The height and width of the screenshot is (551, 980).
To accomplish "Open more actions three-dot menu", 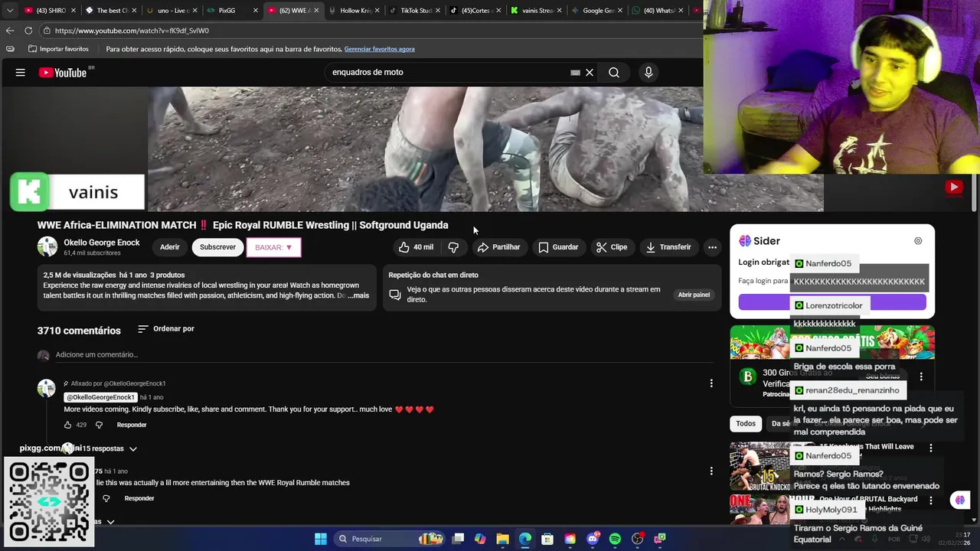I will pyautogui.click(x=712, y=247).
